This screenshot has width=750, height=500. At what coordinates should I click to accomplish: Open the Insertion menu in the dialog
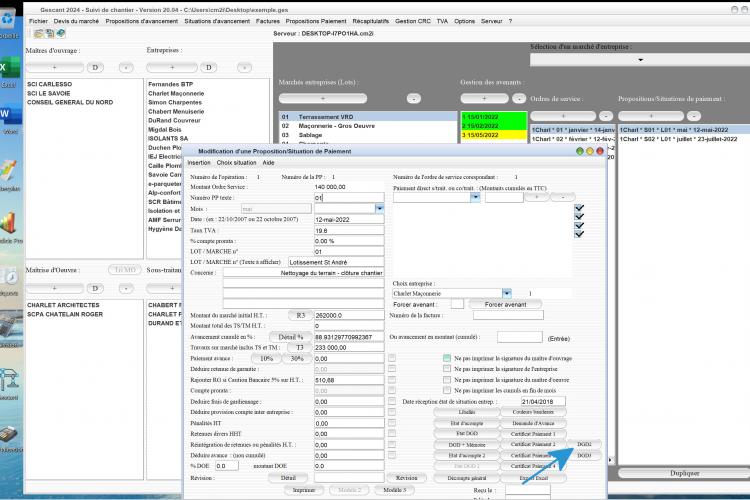pyautogui.click(x=199, y=163)
